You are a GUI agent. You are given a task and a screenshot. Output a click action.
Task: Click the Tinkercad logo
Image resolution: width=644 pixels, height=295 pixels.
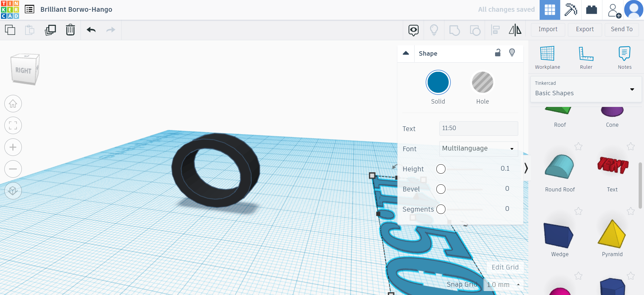click(x=10, y=10)
